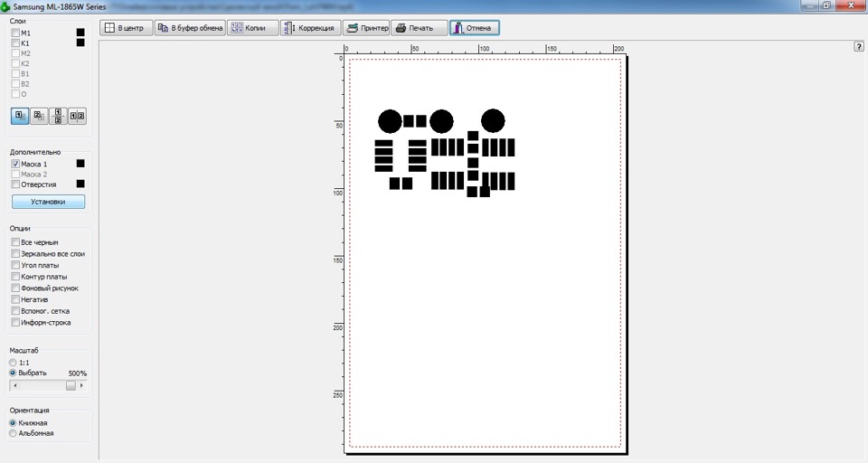
Task: Open help with the question mark button
Action: click(859, 46)
